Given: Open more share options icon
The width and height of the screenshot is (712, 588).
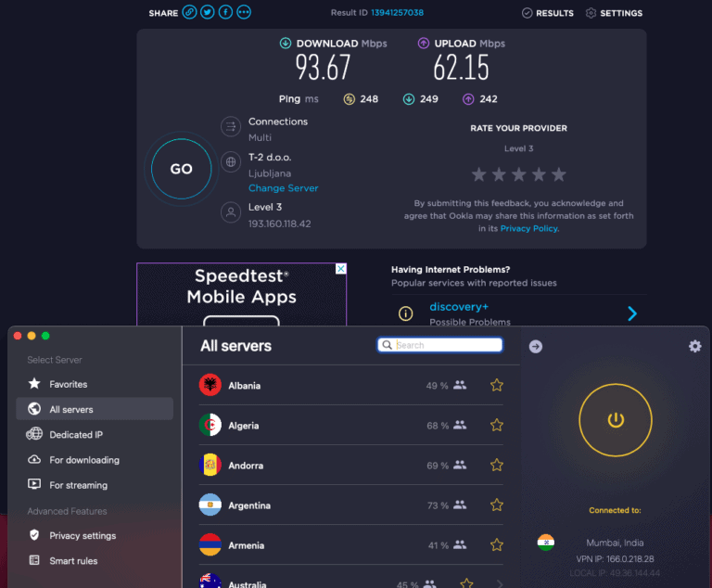Looking at the screenshot, I should click(244, 12).
